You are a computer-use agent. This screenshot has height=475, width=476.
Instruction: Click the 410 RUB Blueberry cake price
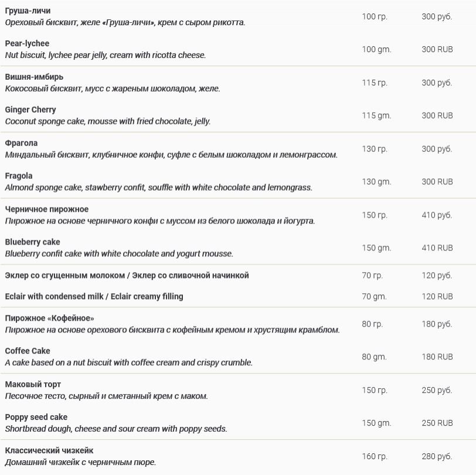(x=437, y=247)
